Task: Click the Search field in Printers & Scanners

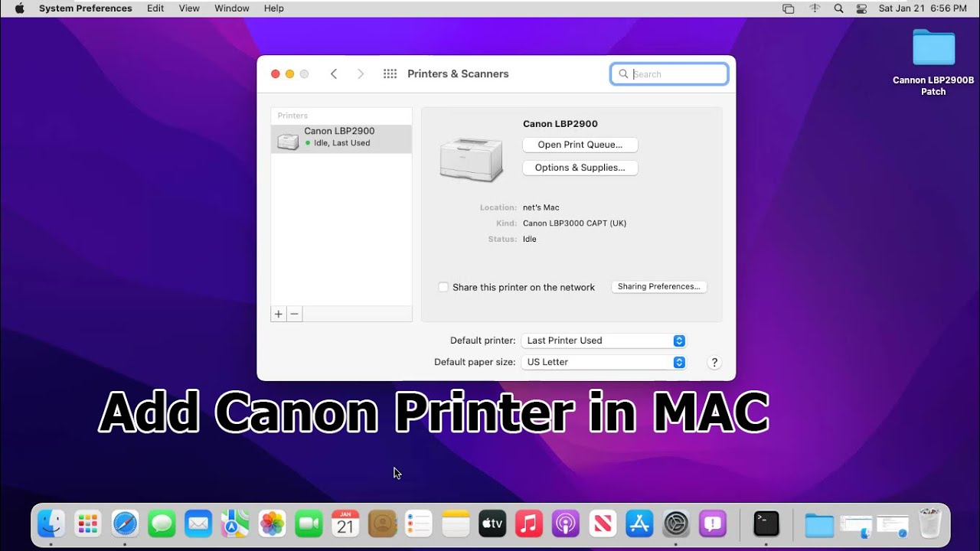Action: tap(669, 74)
